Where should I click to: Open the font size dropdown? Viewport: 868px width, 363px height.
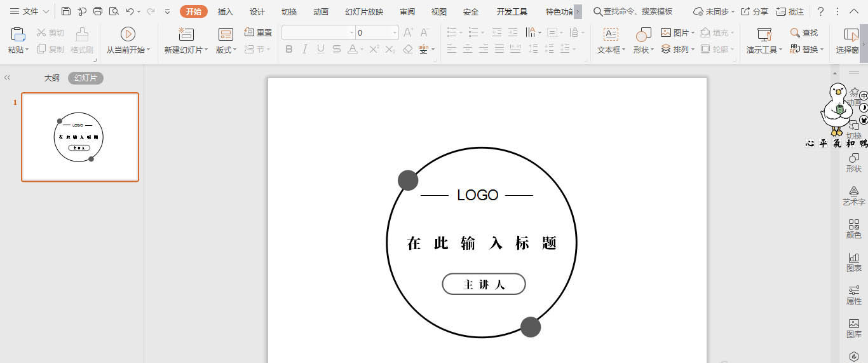[395, 32]
